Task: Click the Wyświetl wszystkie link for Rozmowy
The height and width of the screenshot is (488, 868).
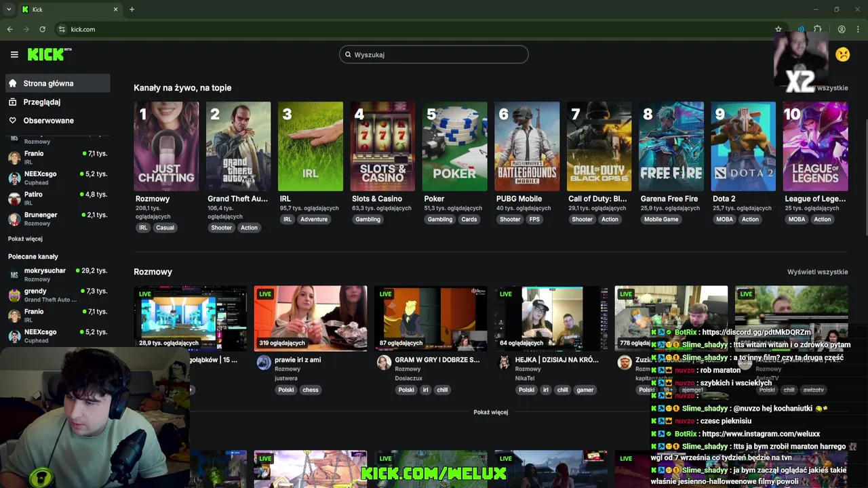Action: click(x=818, y=272)
